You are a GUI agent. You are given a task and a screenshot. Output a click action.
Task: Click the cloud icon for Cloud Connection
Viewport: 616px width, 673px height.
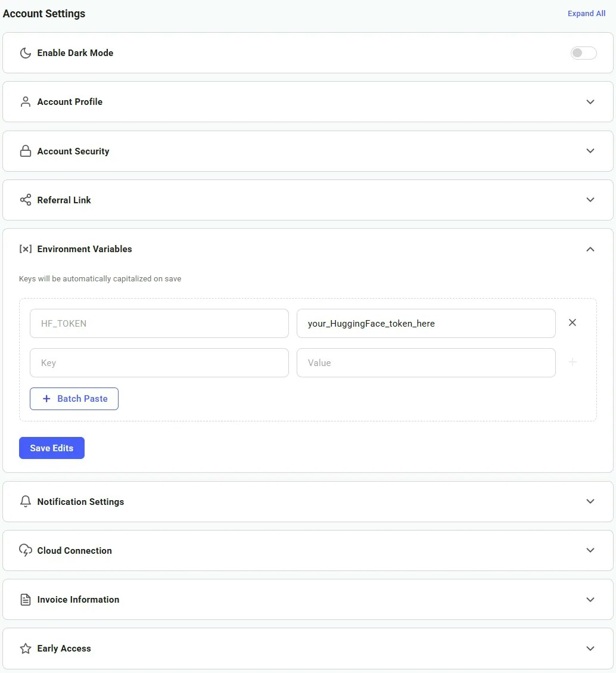[x=25, y=551]
